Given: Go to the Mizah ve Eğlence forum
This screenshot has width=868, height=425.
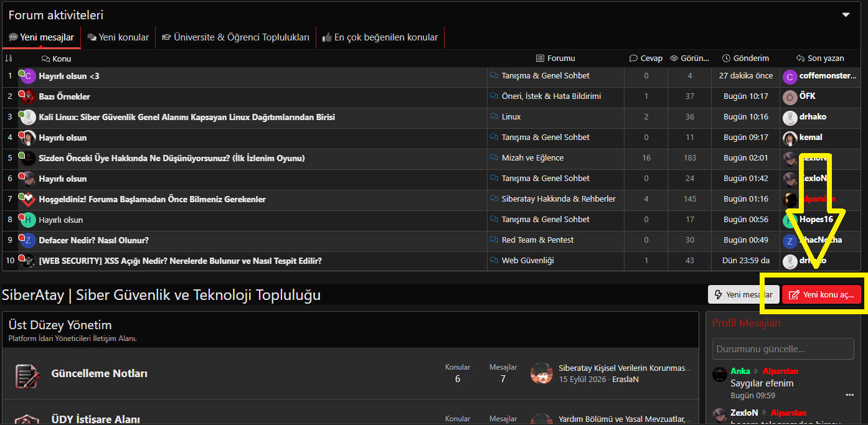Looking at the screenshot, I should click(532, 158).
